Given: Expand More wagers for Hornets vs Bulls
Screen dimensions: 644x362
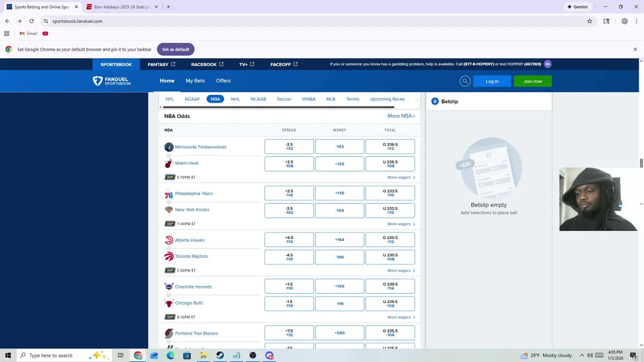Looking at the screenshot, I should point(401,317).
